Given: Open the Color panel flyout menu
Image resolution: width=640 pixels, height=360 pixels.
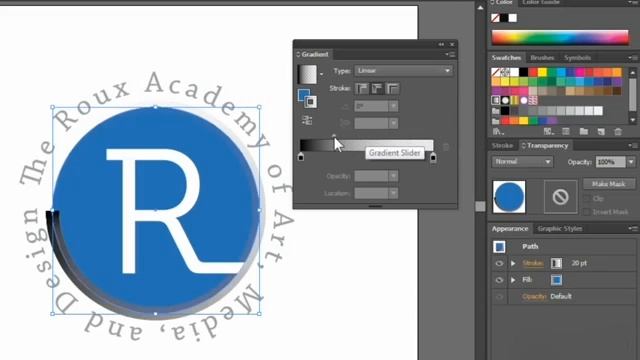Looking at the screenshot, I should 633,2.
